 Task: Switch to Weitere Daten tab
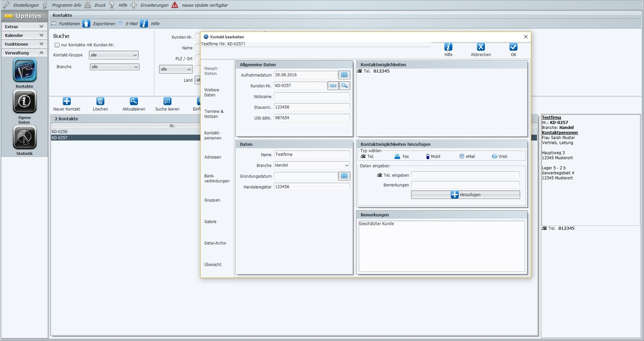coord(212,93)
